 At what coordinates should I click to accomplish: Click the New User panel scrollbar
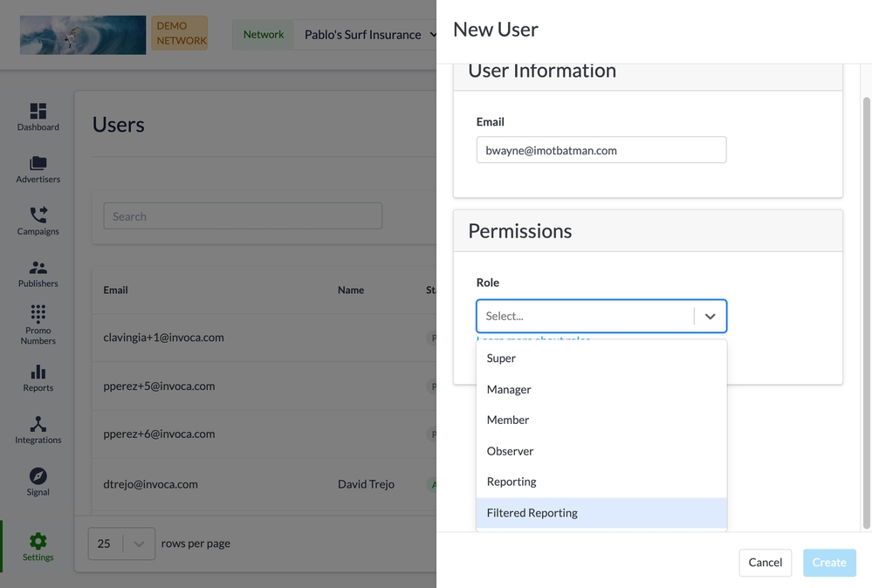(866, 305)
